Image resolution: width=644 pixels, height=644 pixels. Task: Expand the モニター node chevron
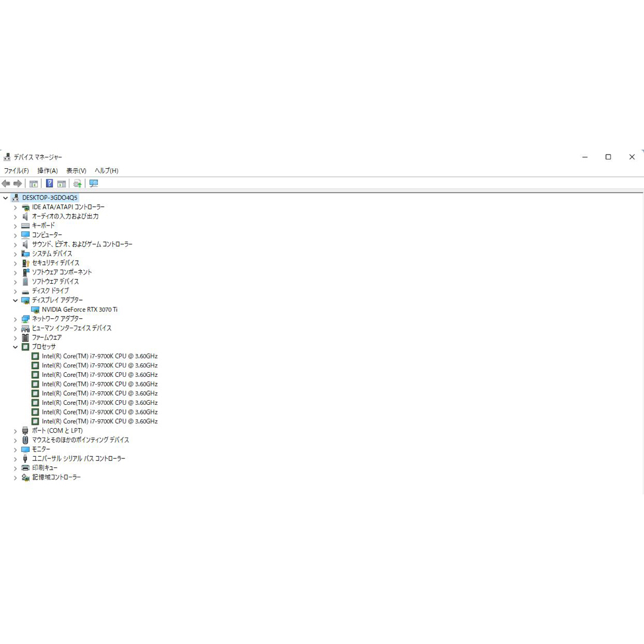pyautogui.click(x=15, y=450)
